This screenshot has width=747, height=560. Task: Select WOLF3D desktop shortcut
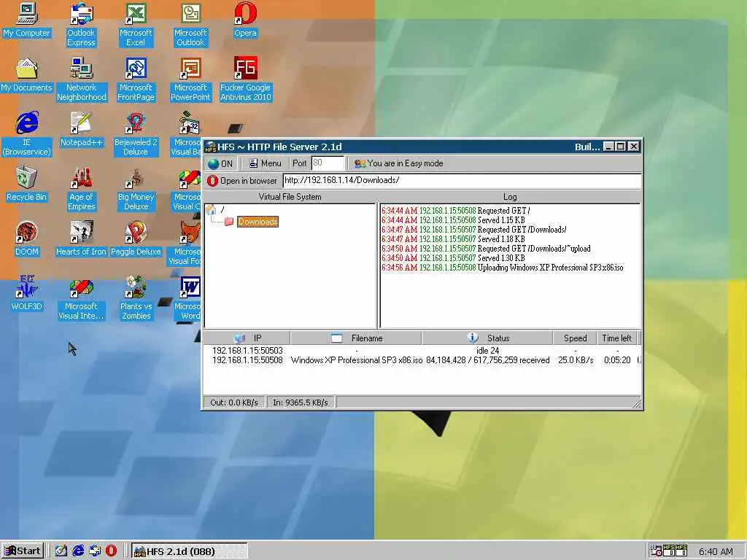point(27,294)
